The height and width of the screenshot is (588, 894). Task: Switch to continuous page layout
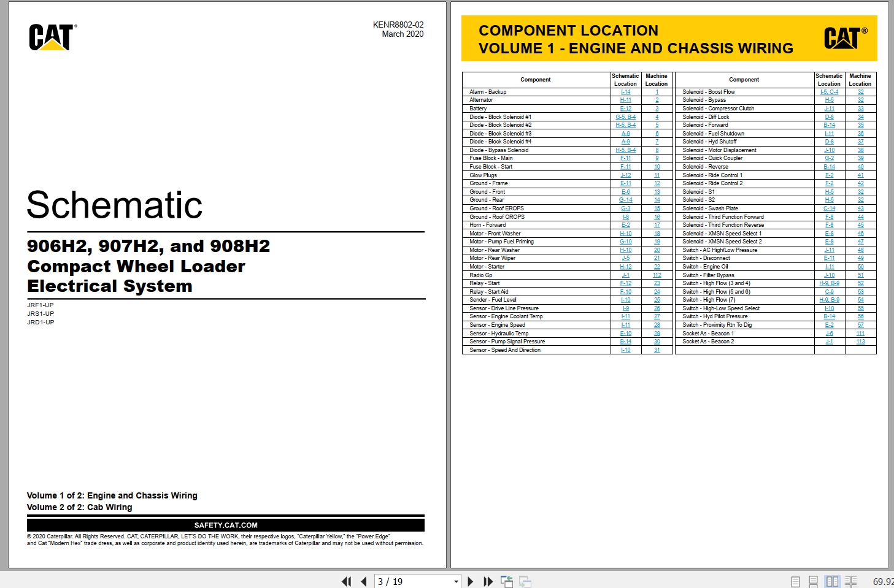pos(814,581)
